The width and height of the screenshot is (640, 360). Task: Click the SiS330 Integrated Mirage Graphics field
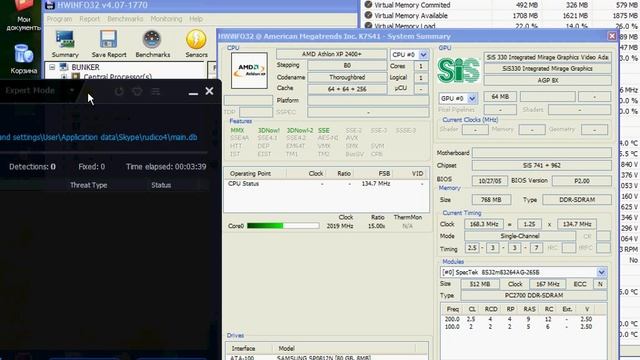coord(548,69)
